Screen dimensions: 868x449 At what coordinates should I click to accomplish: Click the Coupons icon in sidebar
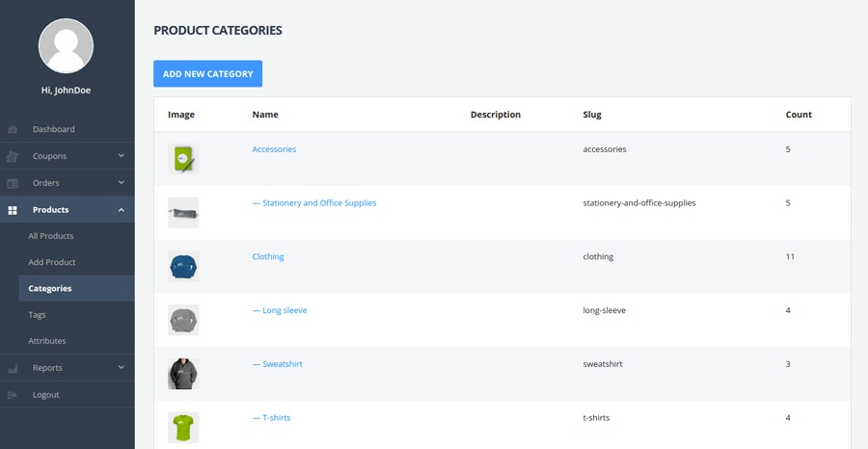[13, 156]
